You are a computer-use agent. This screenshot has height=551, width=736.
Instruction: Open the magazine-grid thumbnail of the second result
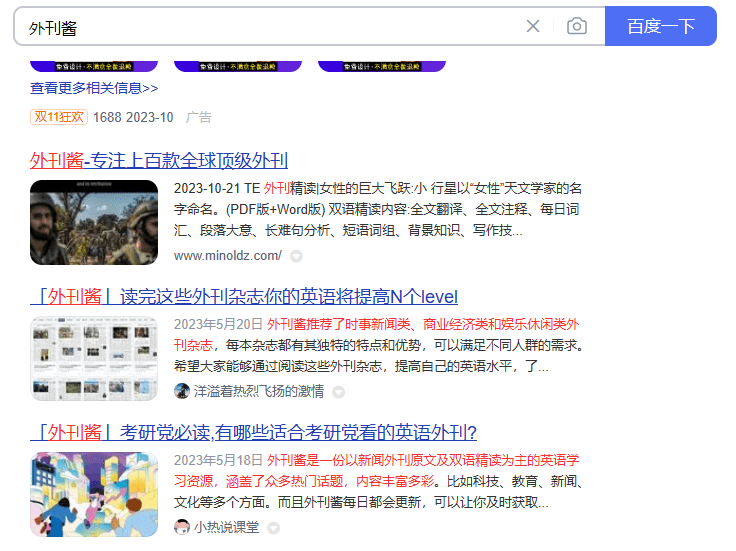point(94,359)
